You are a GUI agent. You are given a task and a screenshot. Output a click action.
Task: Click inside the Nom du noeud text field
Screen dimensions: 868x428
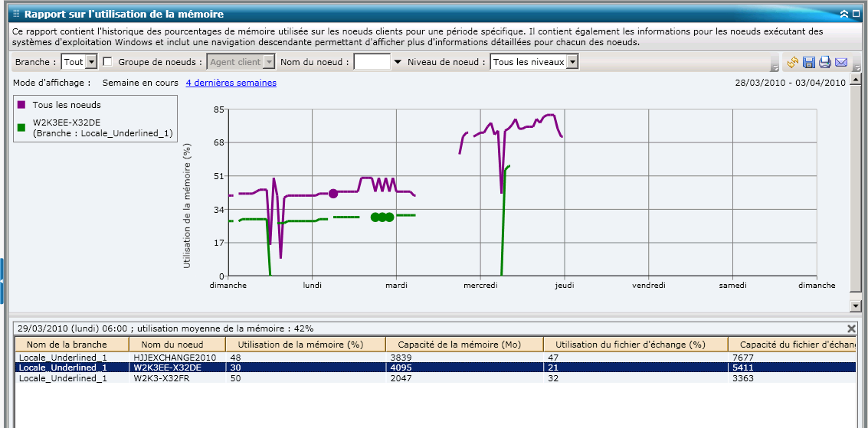pyautogui.click(x=372, y=62)
